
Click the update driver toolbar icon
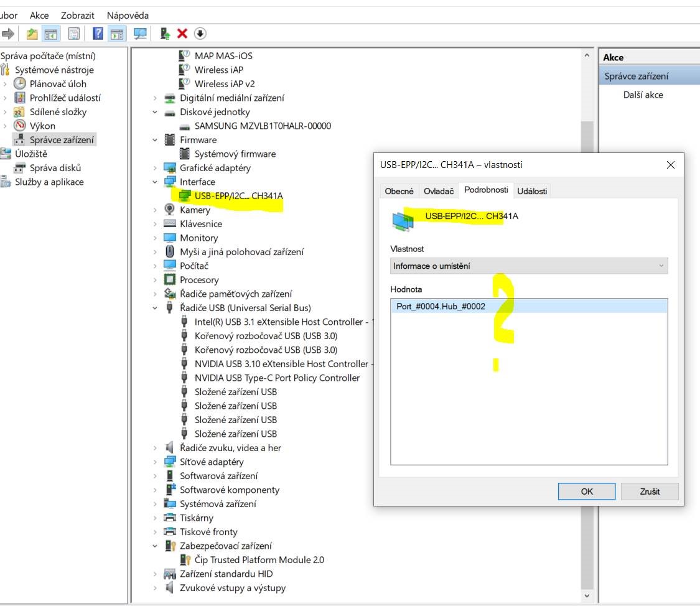click(165, 34)
